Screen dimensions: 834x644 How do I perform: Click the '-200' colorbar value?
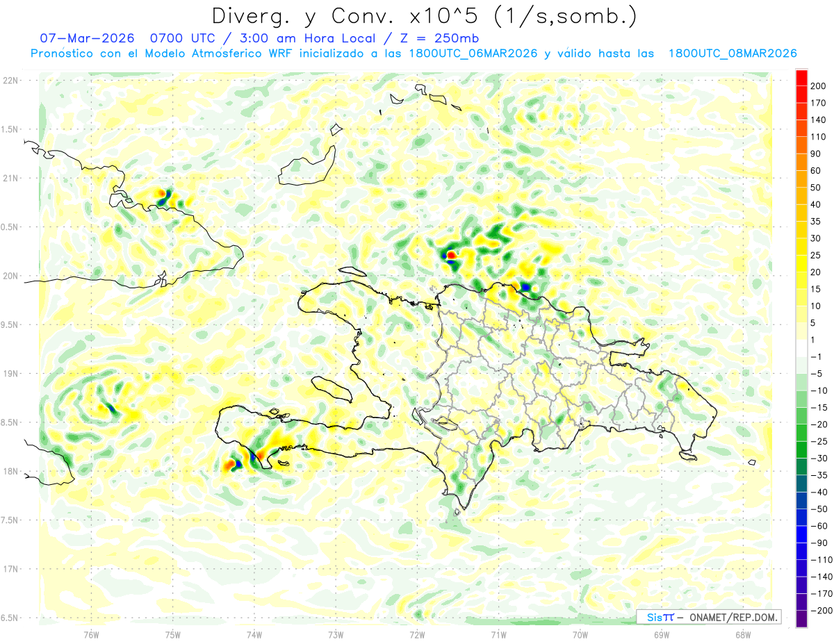coord(822,611)
